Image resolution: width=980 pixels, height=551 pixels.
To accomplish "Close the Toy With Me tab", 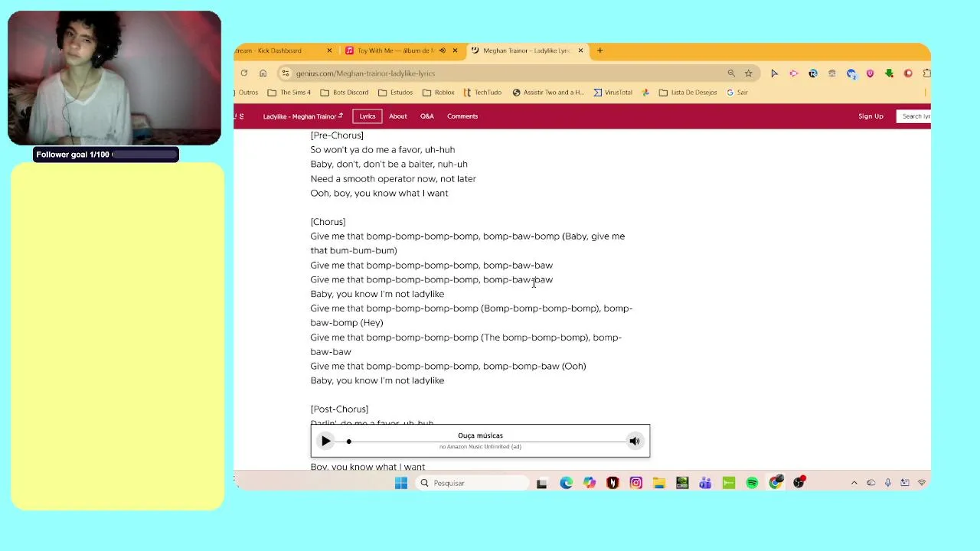I will click(x=455, y=51).
